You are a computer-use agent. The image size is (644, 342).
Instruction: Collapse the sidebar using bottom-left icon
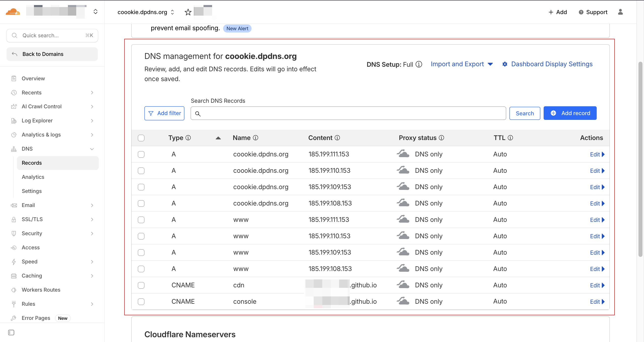(x=11, y=332)
